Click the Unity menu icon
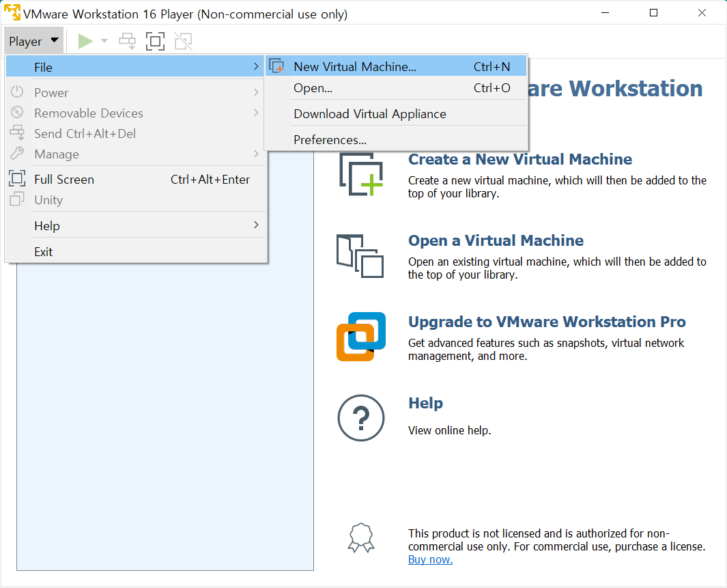The height and width of the screenshot is (588, 727). [17, 199]
